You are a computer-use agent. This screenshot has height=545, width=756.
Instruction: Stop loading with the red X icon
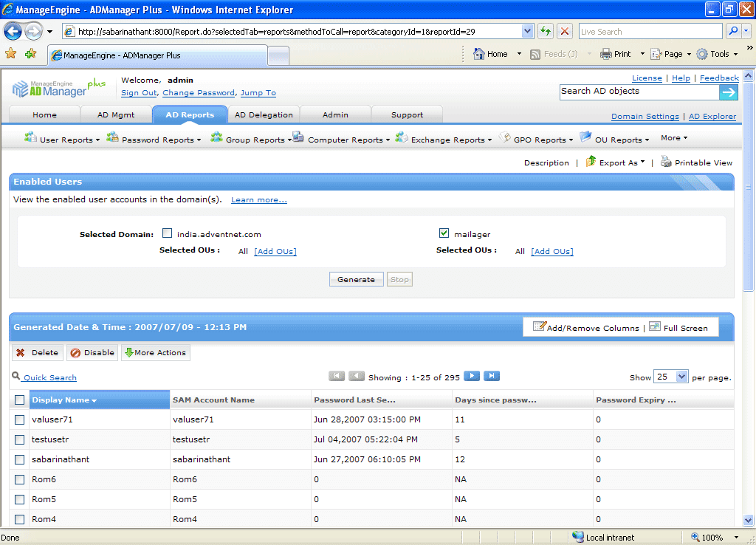(x=565, y=32)
